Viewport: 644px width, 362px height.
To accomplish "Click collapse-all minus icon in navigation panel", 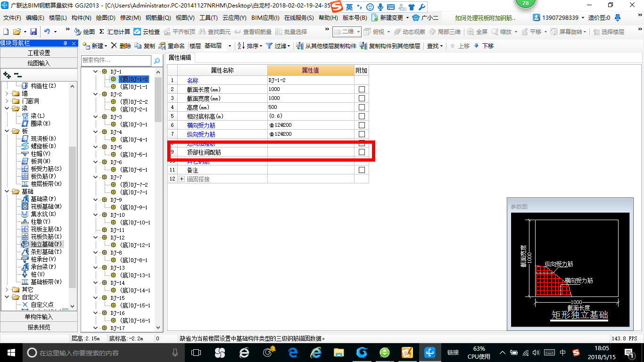I will coord(18,75).
